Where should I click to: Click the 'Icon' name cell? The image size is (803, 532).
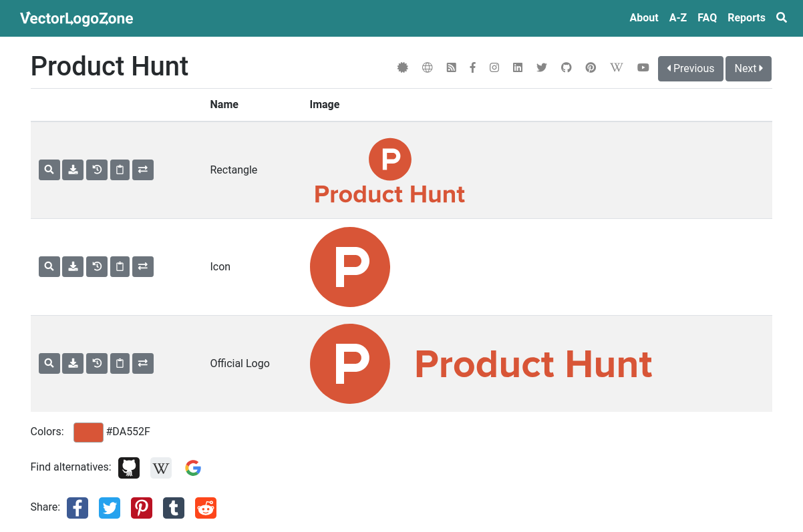pyautogui.click(x=220, y=267)
